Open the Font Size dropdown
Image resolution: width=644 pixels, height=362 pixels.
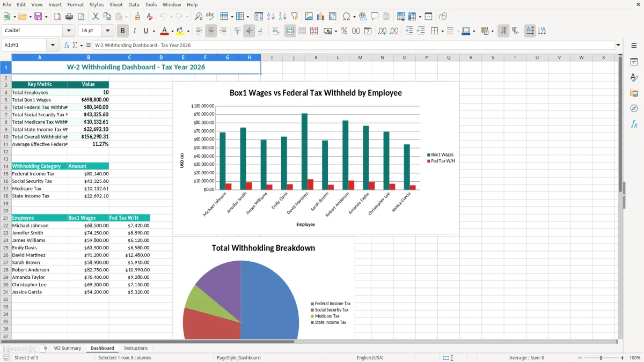point(107,31)
